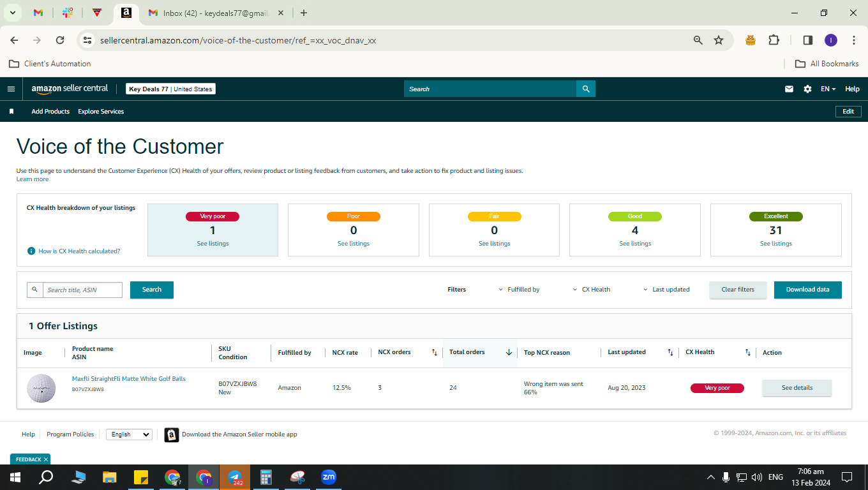Screen dimensions: 868x490
Task: Open the Maxfli StraightFli Matte White Golf Balls link
Action: click(x=129, y=379)
